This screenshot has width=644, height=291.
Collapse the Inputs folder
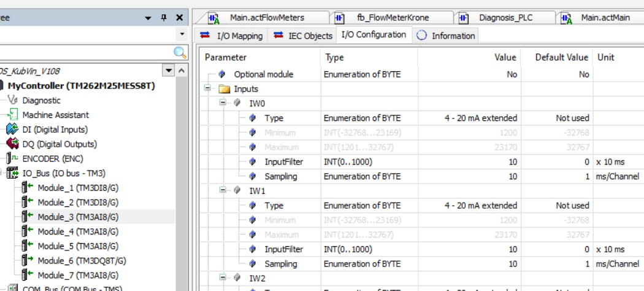click(207, 88)
